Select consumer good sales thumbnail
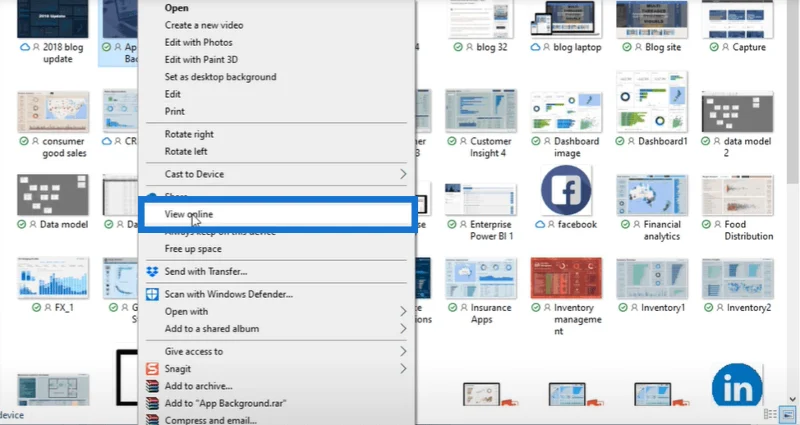This screenshot has width=800, height=425. click(x=53, y=112)
